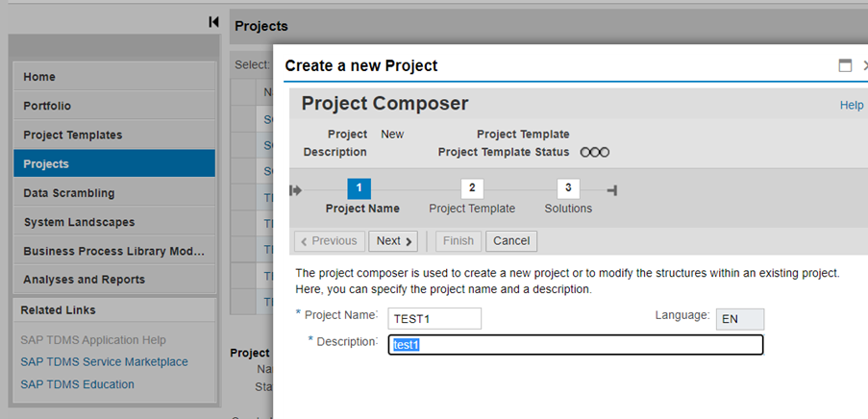This screenshot has width=868, height=419.
Task: Open the Help link
Action: pos(851,105)
